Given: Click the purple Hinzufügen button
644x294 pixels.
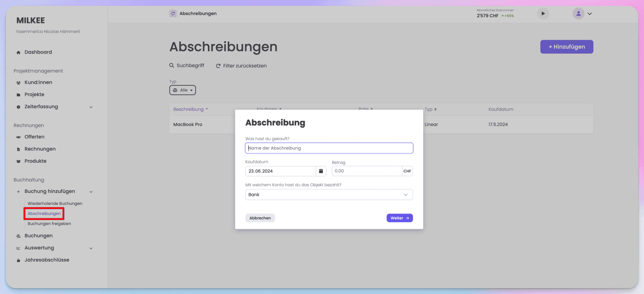Looking at the screenshot, I should (x=566, y=46).
